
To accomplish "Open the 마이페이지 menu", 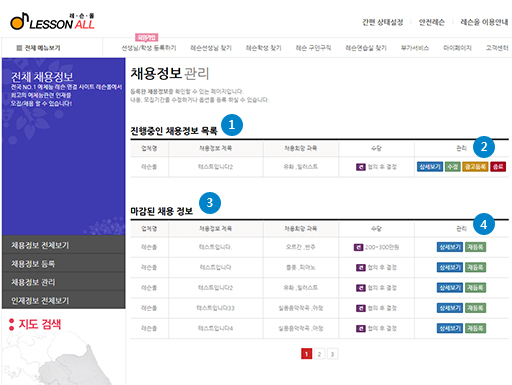I will pyautogui.click(x=457, y=48).
